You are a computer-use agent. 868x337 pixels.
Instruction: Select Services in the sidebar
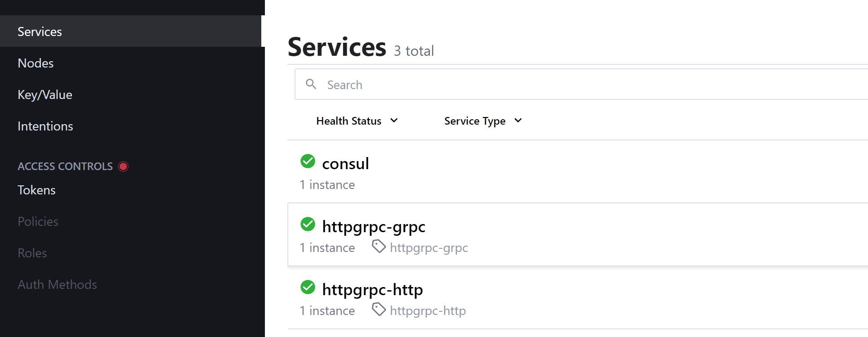click(130, 31)
